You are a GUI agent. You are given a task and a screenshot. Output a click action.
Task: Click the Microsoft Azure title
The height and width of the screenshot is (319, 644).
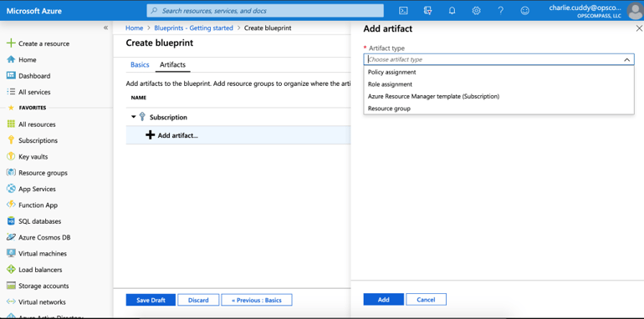pyautogui.click(x=34, y=11)
